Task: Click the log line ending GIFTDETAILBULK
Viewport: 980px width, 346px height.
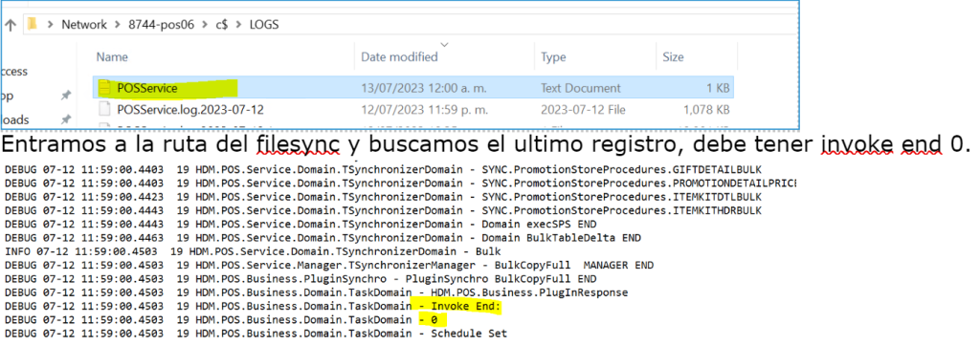Action: (x=383, y=169)
